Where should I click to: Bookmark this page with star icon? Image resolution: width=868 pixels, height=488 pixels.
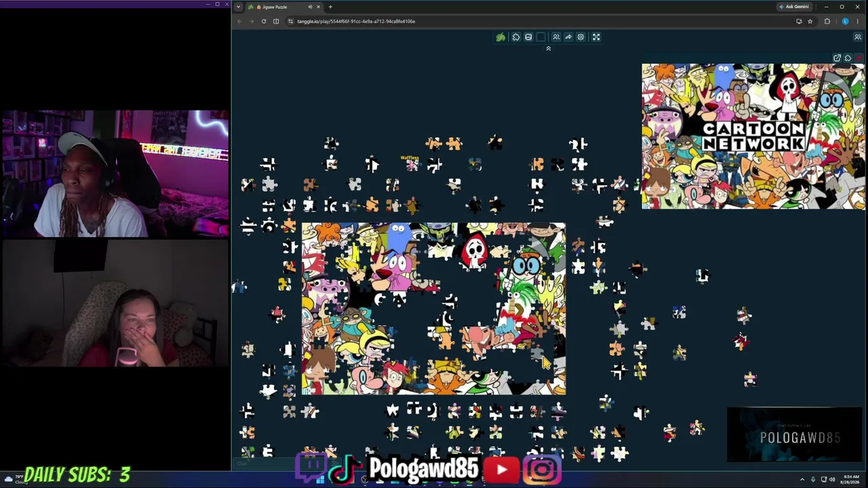click(810, 21)
